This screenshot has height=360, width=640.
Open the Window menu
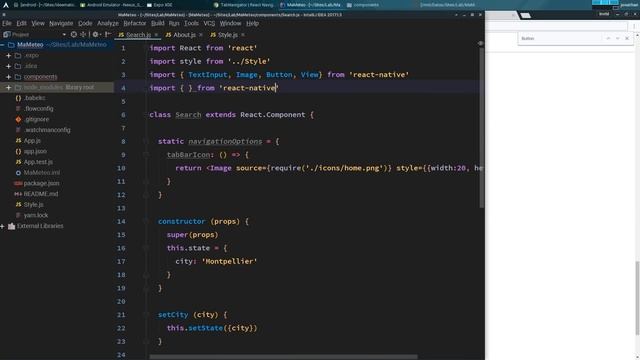click(231, 23)
